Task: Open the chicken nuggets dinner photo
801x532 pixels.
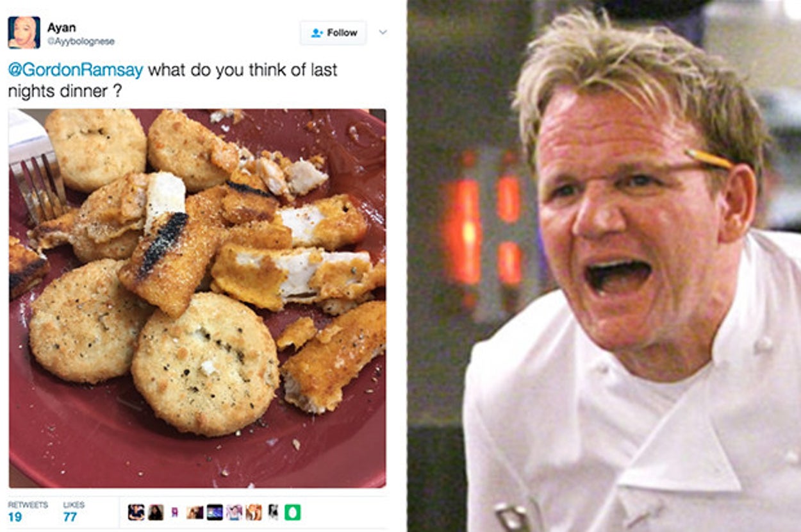Action: point(197,298)
